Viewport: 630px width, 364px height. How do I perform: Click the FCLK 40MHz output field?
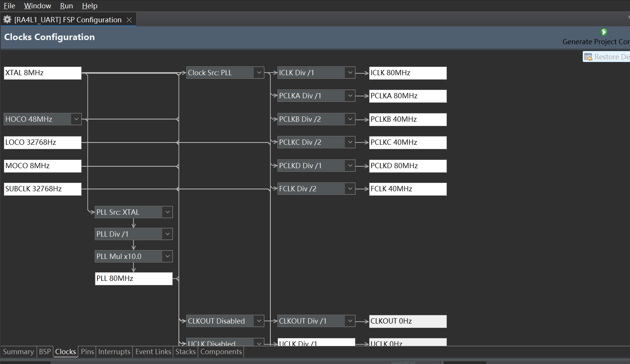(408, 189)
